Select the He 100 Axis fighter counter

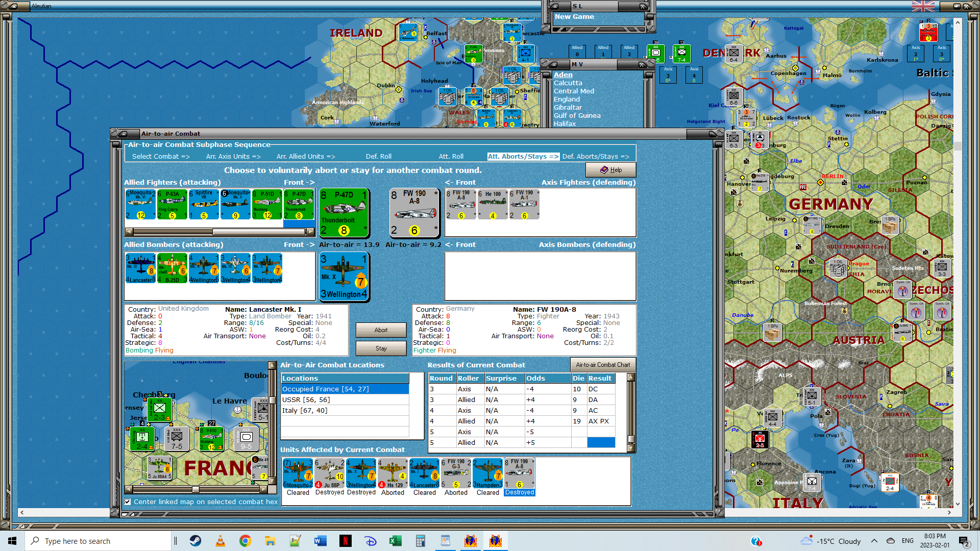[x=493, y=204]
